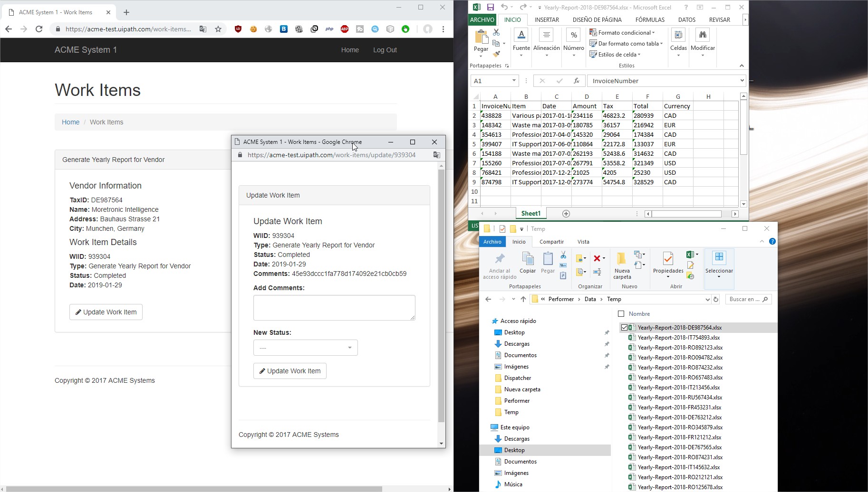The height and width of the screenshot is (492, 868).
Task: Select Dispatcher folder in the Explorer sidebar
Action: pyautogui.click(x=518, y=378)
